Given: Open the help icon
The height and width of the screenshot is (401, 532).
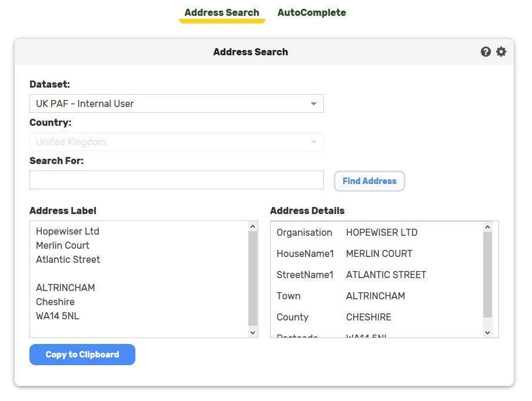Looking at the screenshot, I should tap(486, 52).
